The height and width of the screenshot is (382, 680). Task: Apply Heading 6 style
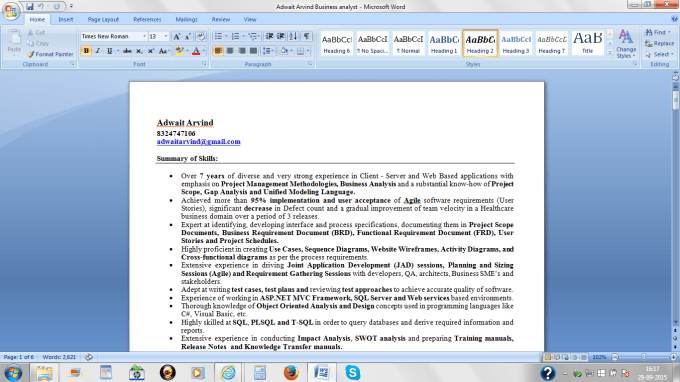[x=337, y=43]
